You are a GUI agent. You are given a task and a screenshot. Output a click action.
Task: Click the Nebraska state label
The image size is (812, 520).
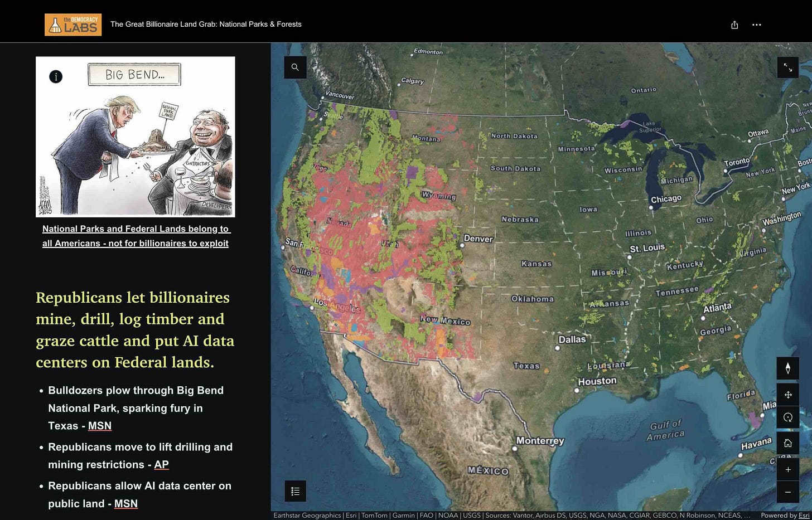(x=520, y=220)
